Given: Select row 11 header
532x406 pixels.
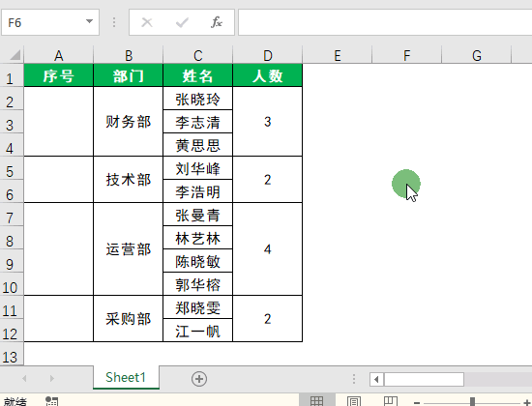Looking at the screenshot, I should pyautogui.click(x=12, y=307).
